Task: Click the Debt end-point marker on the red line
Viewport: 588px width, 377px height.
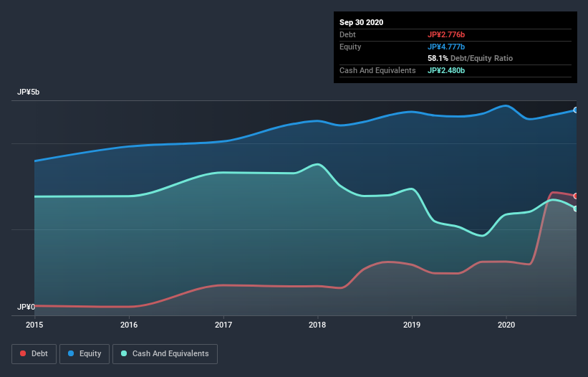Action: click(576, 196)
